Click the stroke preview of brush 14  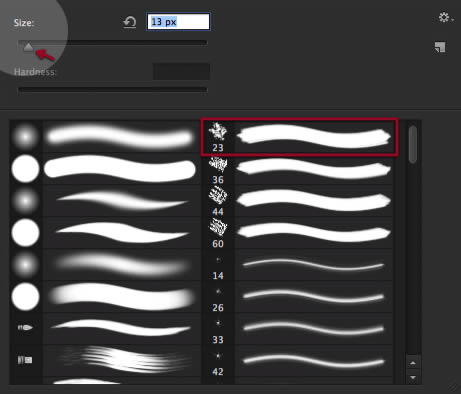click(313, 265)
